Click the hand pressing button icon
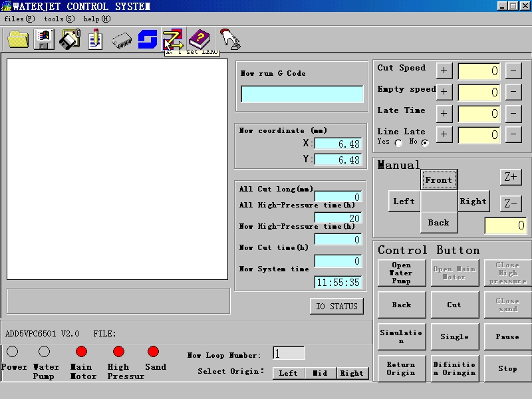The image size is (532, 399). [229, 39]
